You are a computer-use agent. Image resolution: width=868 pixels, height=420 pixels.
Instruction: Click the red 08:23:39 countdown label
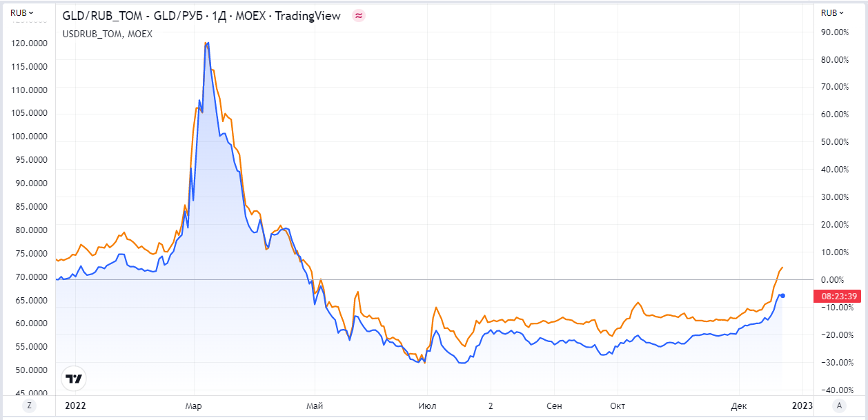(x=839, y=297)
